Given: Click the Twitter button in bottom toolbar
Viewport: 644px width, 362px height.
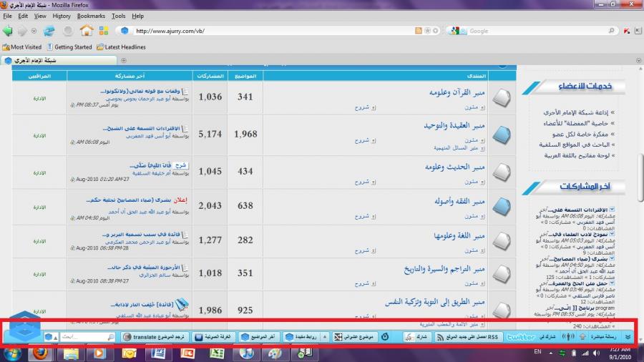Looking at the screenshot, I should (520, 336).
